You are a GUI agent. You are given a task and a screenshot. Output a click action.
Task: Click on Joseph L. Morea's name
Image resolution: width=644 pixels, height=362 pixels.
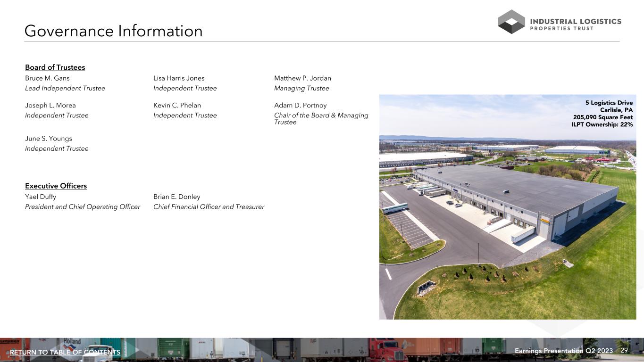click(50, 105)
